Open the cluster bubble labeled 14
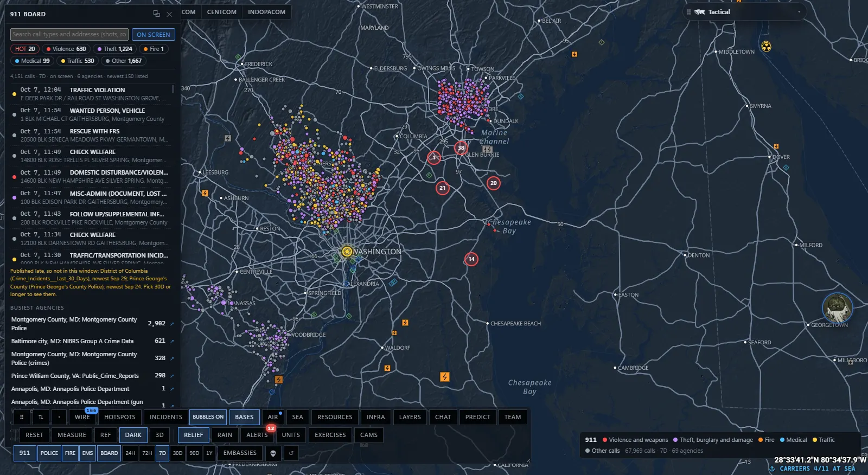The height and width of the screenshot is (475, 868). (471, 259)
